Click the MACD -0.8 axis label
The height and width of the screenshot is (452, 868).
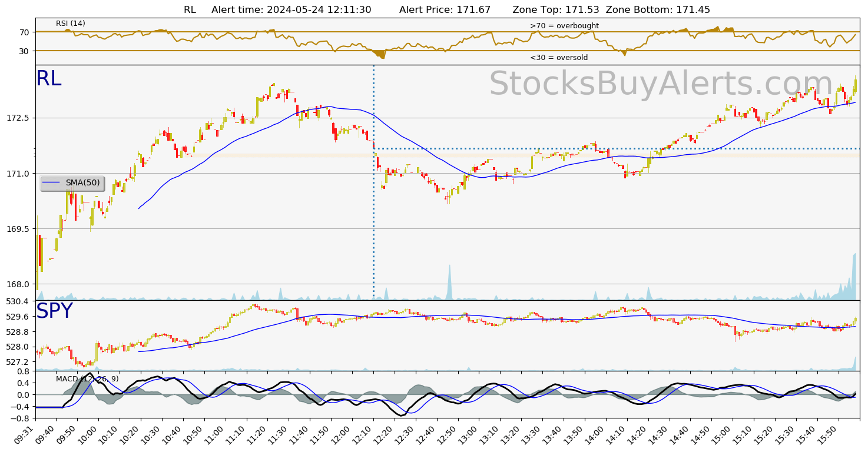20,418
